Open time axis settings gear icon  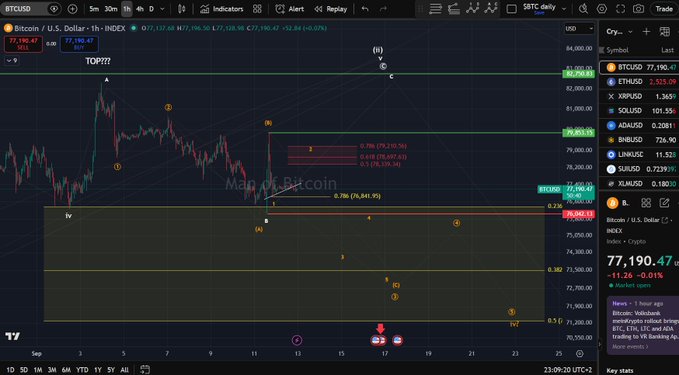pos(580,354)
